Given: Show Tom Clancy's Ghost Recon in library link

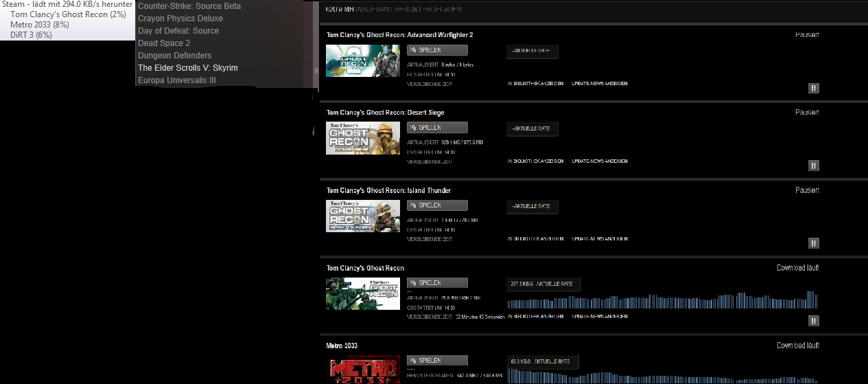Looking at the screenshot, I should pyautogui.click(x=536, y=317).
